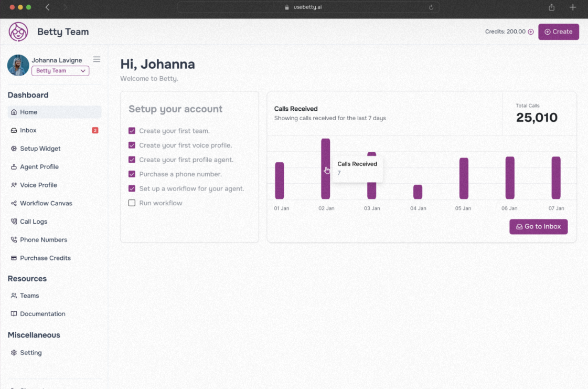The image size is (588, 389).
Task: Uncheck 'Create your first profile agent' checkbox
Action: point(132,160)
